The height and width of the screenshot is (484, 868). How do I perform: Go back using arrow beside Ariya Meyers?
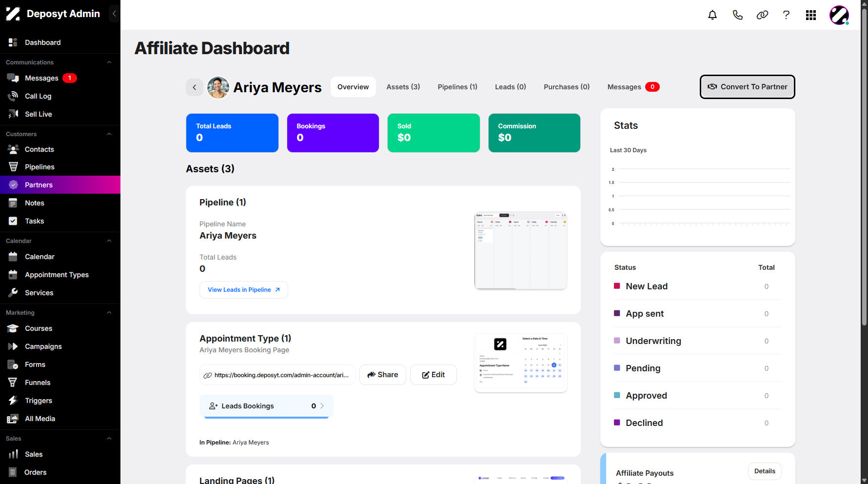coord(195,87)
